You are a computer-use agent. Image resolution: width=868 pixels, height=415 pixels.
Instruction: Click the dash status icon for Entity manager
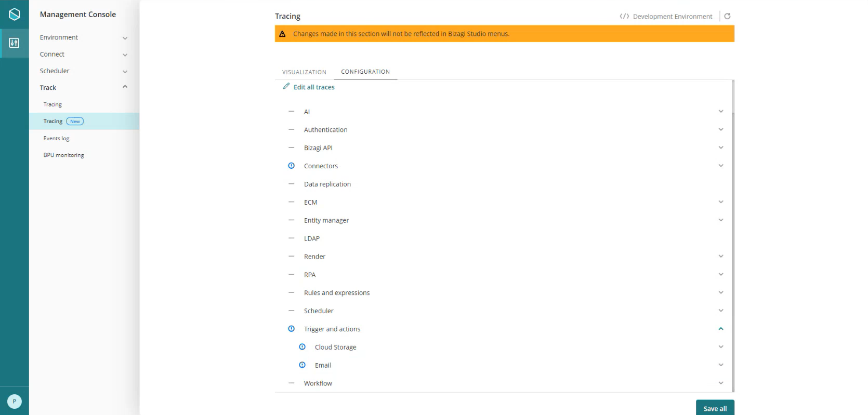291,220
